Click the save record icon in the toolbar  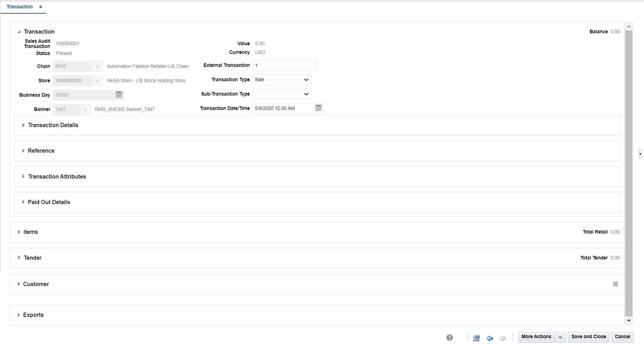[476, 338]
